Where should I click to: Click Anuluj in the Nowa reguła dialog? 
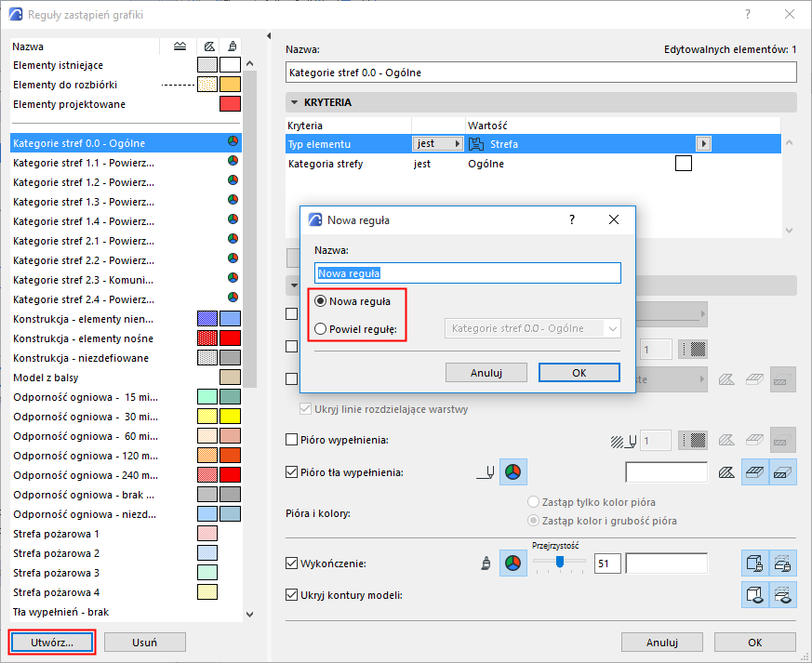point(486,373)
